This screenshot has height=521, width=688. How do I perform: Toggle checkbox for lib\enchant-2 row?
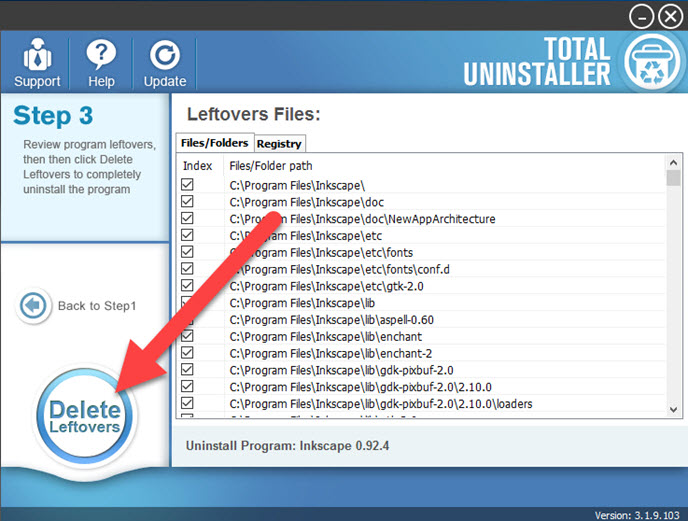[187, 352]
